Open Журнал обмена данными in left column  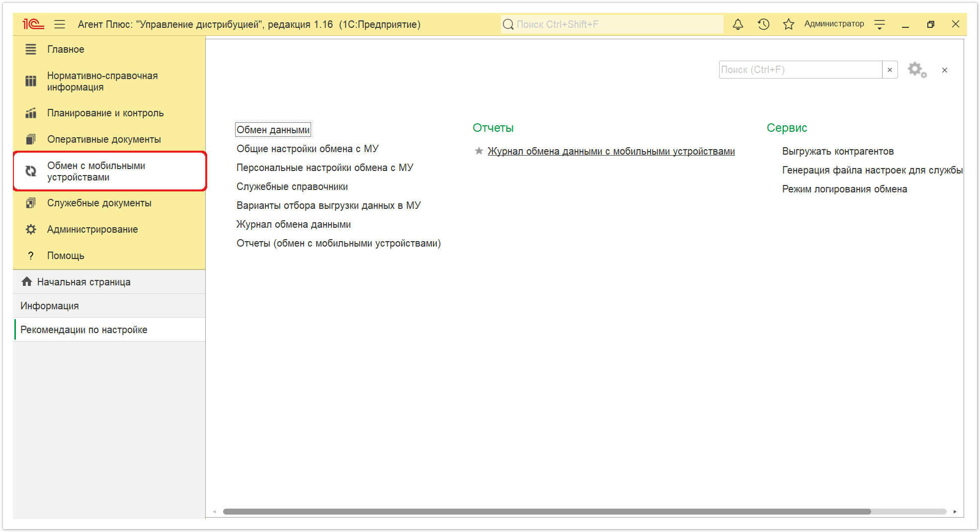point(294,224)
